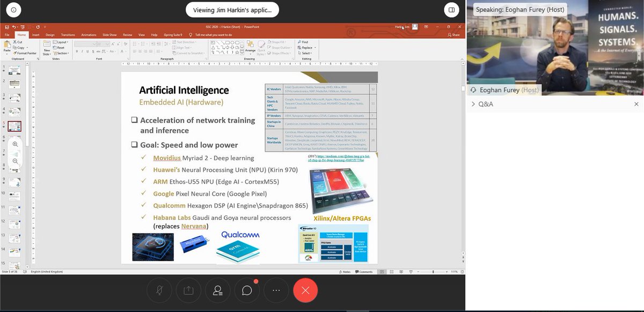The image size is (644, 312).
Task: Click the PowerPoint zoom slider handle
Action: click(433, 272)
